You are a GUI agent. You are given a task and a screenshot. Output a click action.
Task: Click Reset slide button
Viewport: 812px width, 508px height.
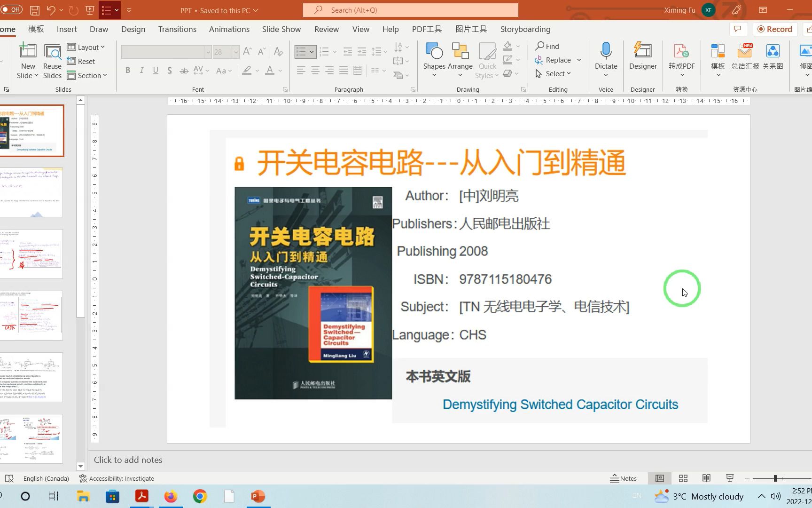pyautogui.click(x=81, y=61)
